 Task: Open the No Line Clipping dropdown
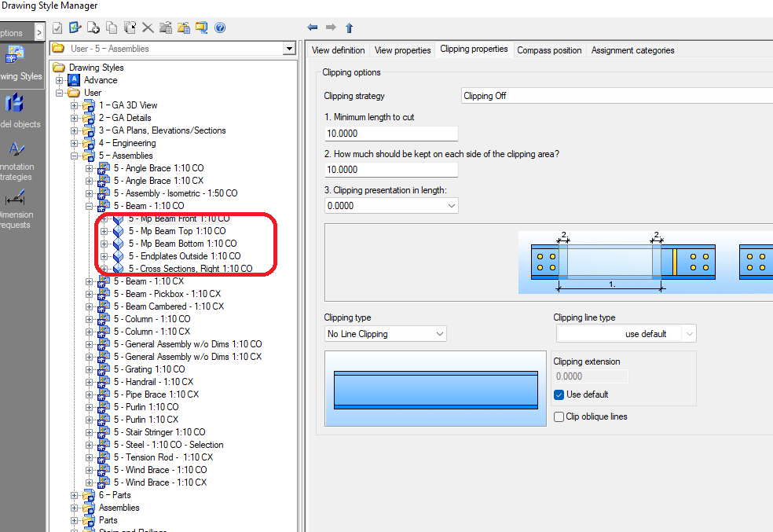[438, 333]
